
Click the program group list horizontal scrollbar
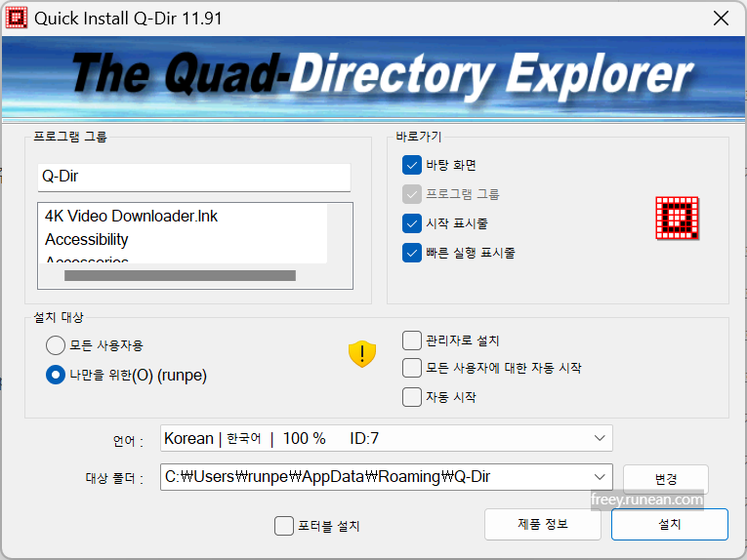pyautogui.click(x=180, y=275)
